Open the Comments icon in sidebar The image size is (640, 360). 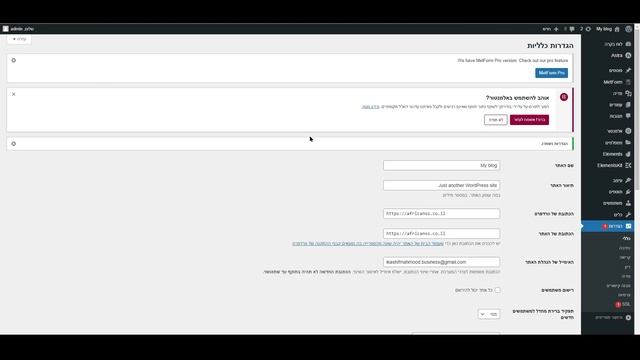click(628, 116)
